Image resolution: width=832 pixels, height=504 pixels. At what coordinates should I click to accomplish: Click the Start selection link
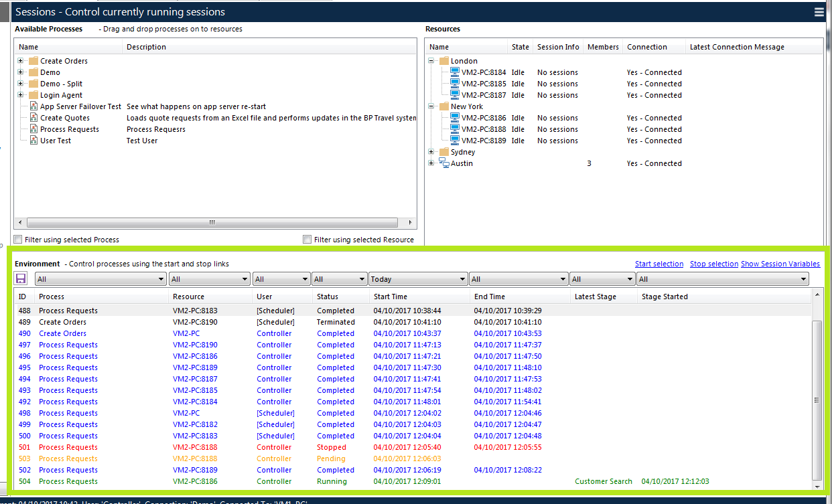pyautogui.click(x=659, y=264)
